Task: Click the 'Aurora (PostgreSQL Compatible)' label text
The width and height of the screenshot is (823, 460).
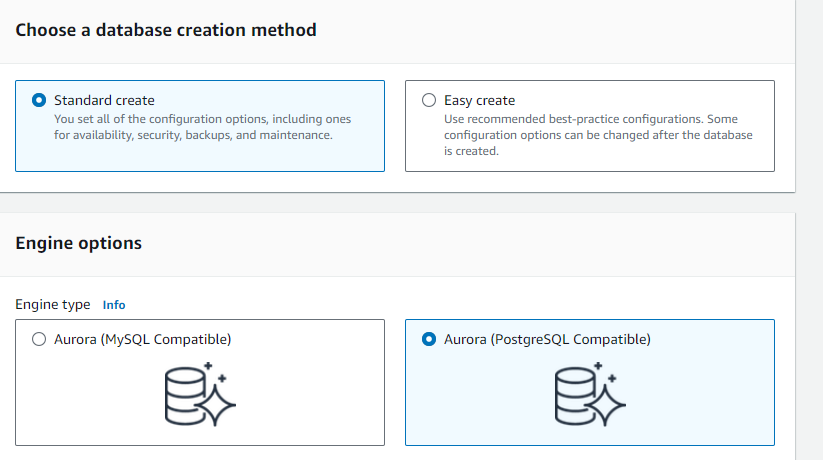Action: coord(547,339)
